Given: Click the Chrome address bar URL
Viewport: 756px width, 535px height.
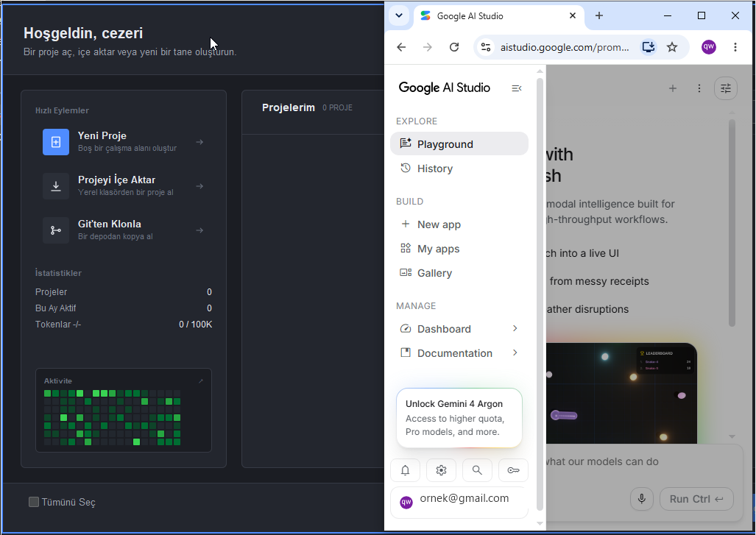Looking at the screenshot, I should point(565,47).
